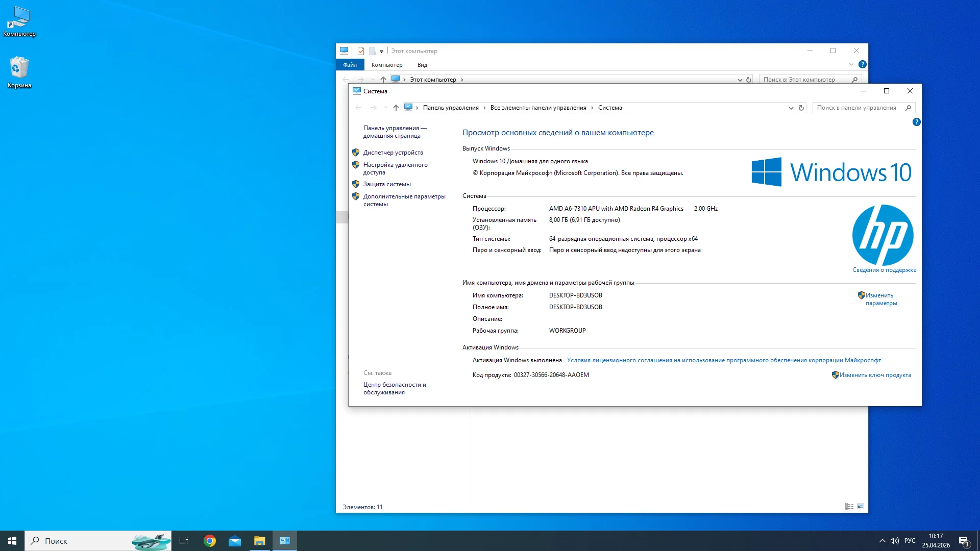Switch to the Control Panel taskbar icon
The width and height of the screenshot is (980, 551).
pyautogui.click(x=285, y=541)
